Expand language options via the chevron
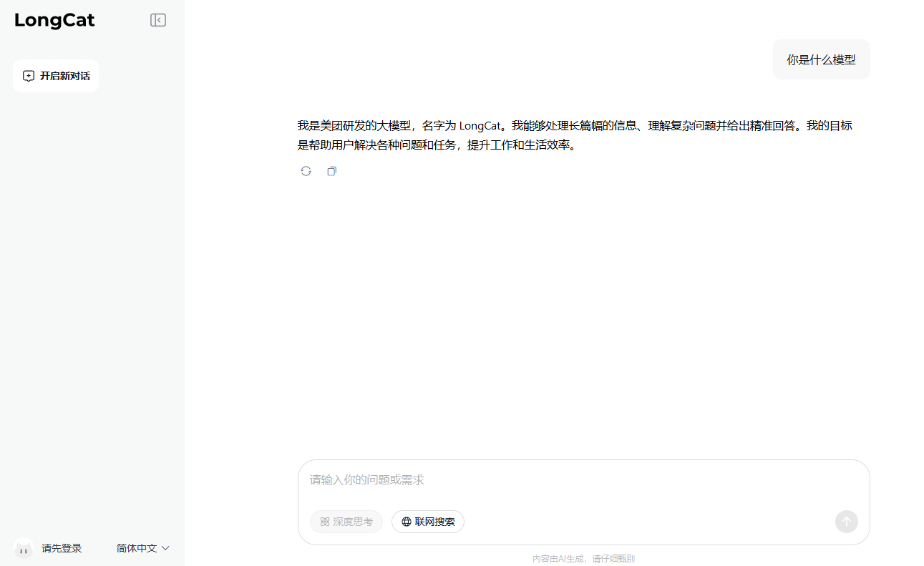The image size is (924, 566). tap(165, 548)
